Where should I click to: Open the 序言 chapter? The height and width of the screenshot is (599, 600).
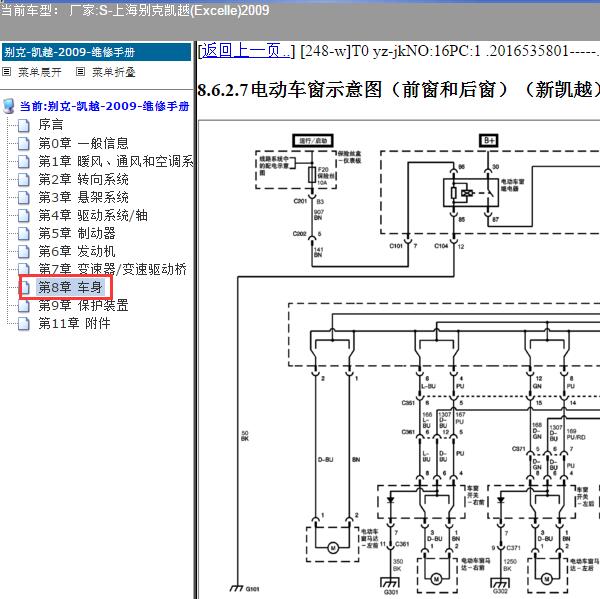(x=51, y=125)
